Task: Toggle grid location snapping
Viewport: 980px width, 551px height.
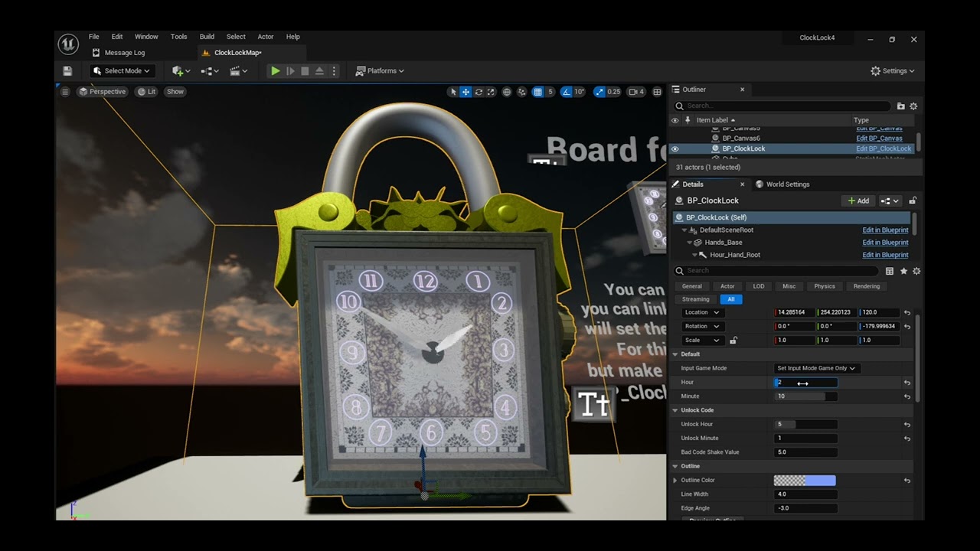Action: 538,92
